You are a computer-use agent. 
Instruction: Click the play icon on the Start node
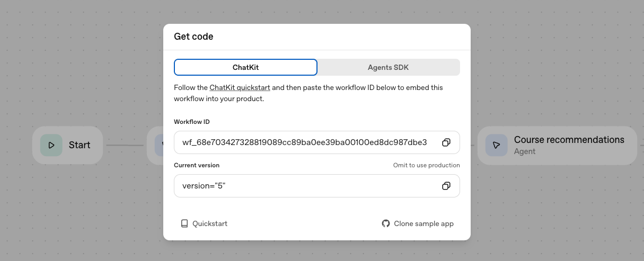pyautogui.click(x=51, y=145)
